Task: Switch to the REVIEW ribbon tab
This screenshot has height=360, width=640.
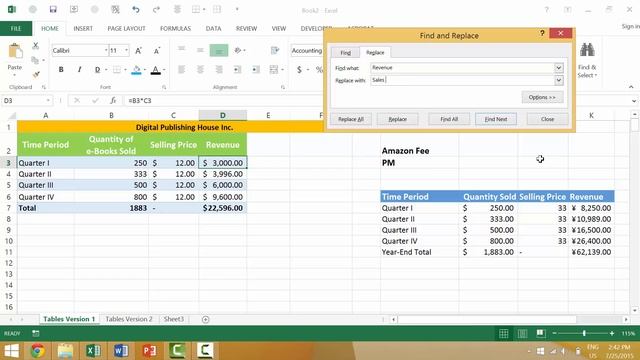Action: click(247, 29)
